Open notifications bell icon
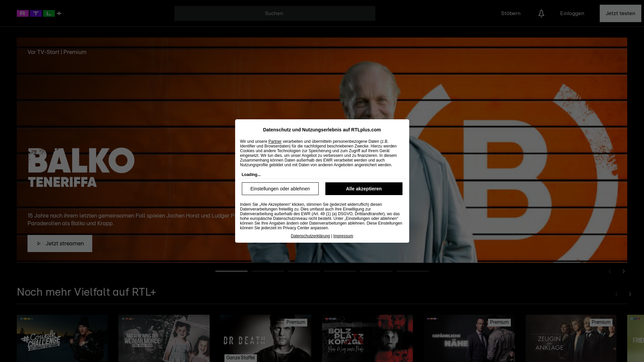 tap(541, 13)
